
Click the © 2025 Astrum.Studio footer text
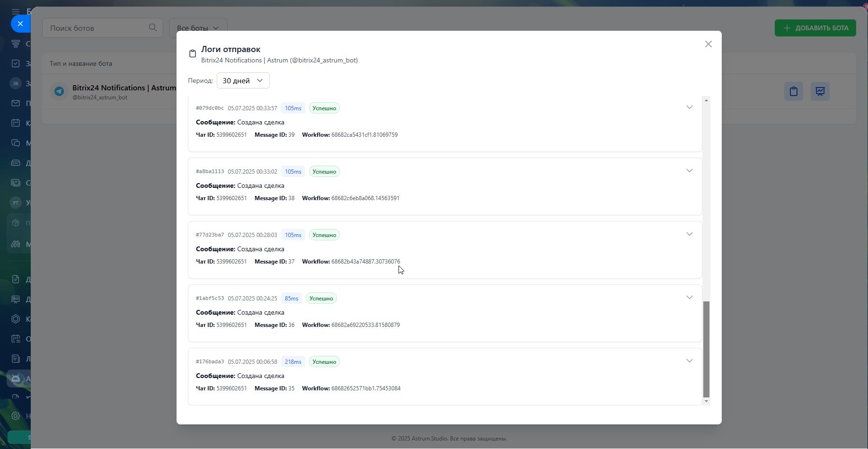tap(449, 439)
